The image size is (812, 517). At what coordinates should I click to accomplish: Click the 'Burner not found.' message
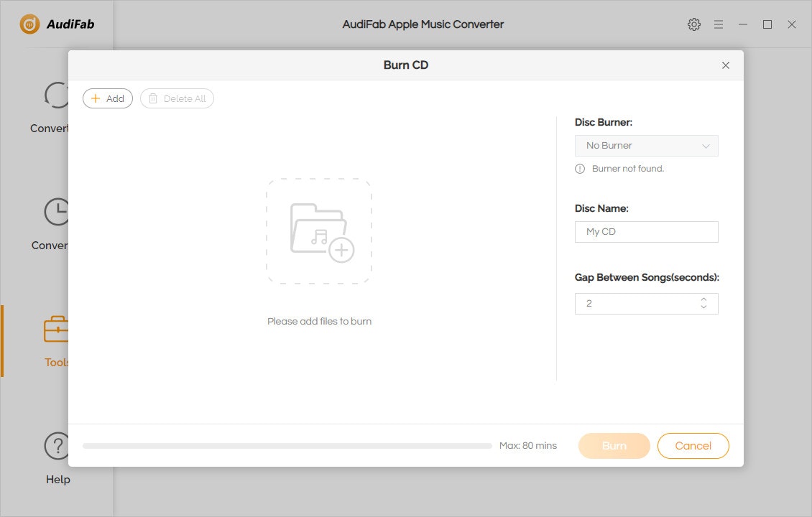click(627, 169)
